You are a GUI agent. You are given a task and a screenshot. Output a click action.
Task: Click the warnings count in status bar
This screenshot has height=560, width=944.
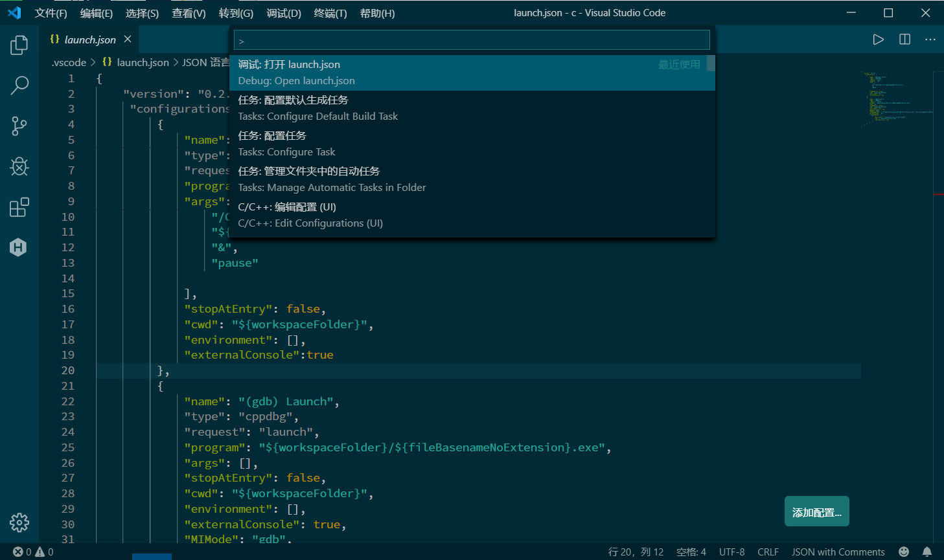(45, 552)
